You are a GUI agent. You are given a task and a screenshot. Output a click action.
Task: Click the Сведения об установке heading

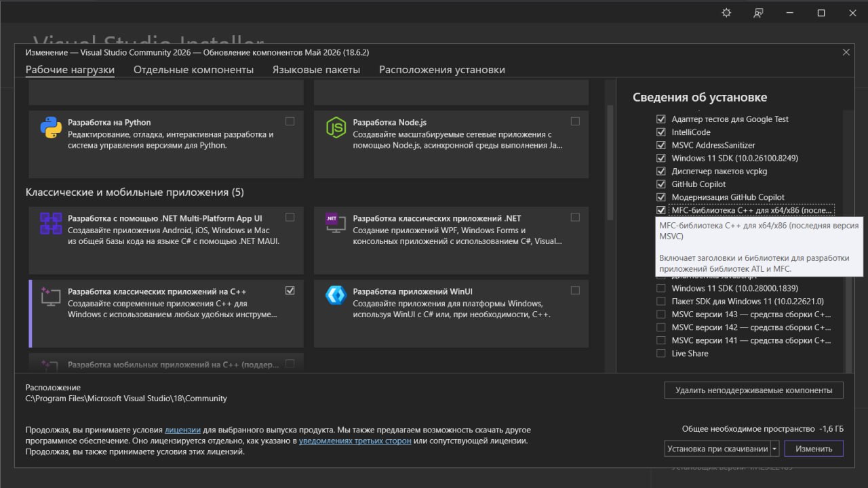(x=700, y=98)
